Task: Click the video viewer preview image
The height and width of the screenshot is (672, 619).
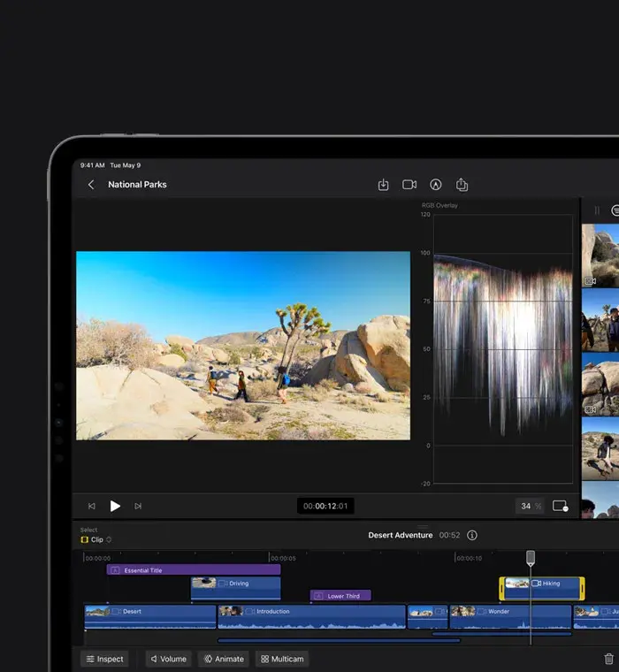Action: point(243,346)
